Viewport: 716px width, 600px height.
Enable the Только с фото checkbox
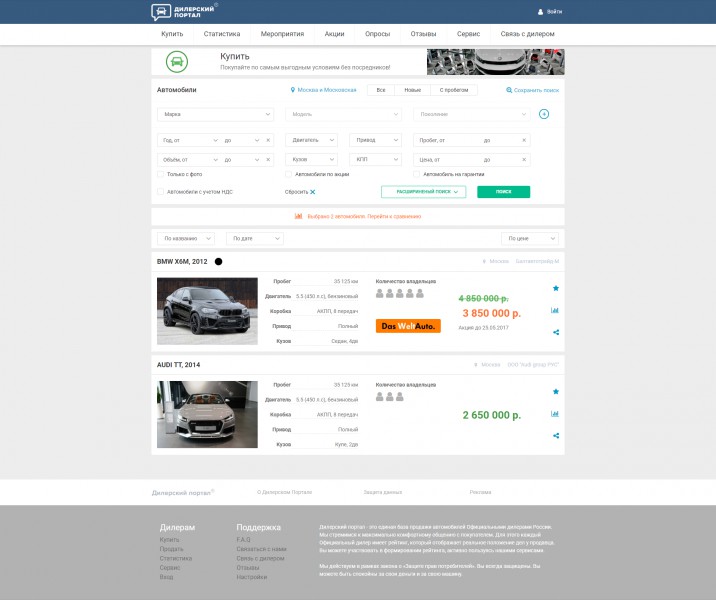click(x=160, y=174)
